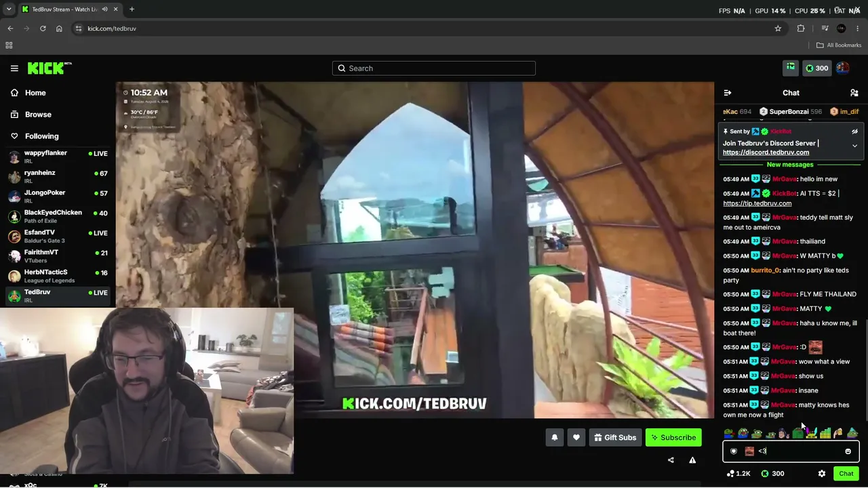
Task: Navigate back in browser
Action: (10, 28)
